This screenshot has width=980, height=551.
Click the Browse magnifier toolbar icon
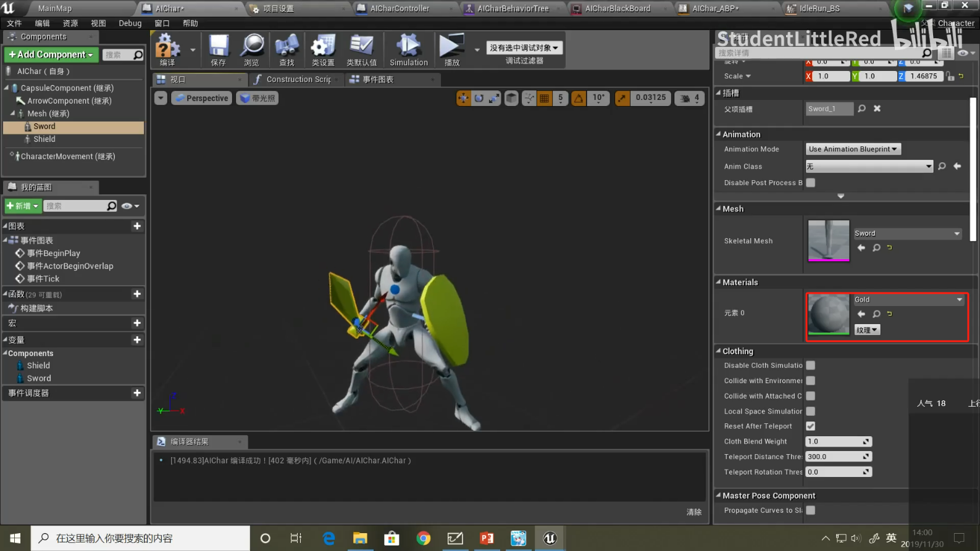click(x=252, y=49)
